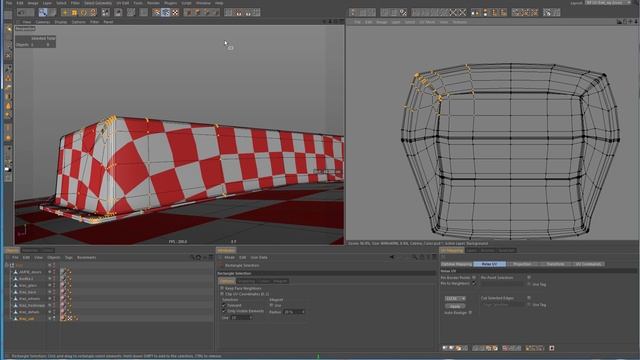The width and height of the screenshot is (640, 360).
Task: Click the back arrow in Attribute Manager
Action: (391, 257)
